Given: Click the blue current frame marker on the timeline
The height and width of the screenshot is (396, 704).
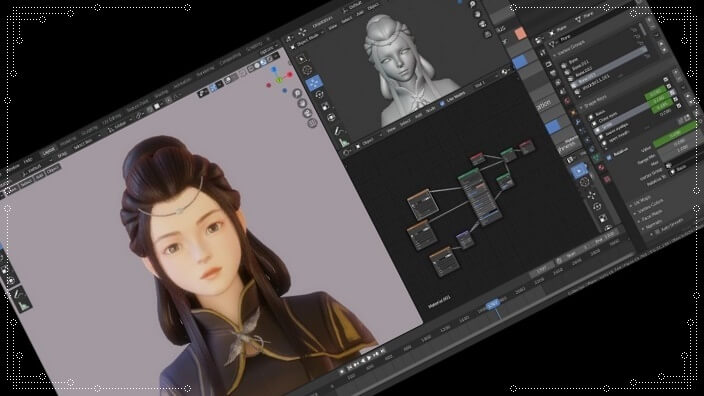Looking at the screenshot, I should coord(493,304).
